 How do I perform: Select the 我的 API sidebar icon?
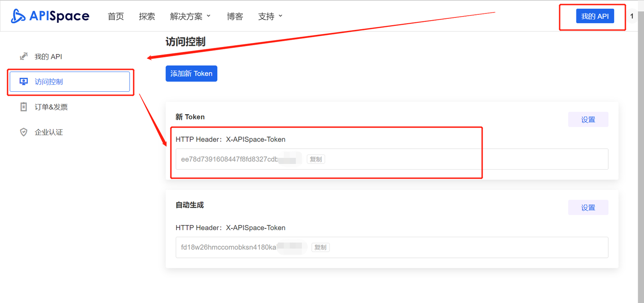(23, 56)
